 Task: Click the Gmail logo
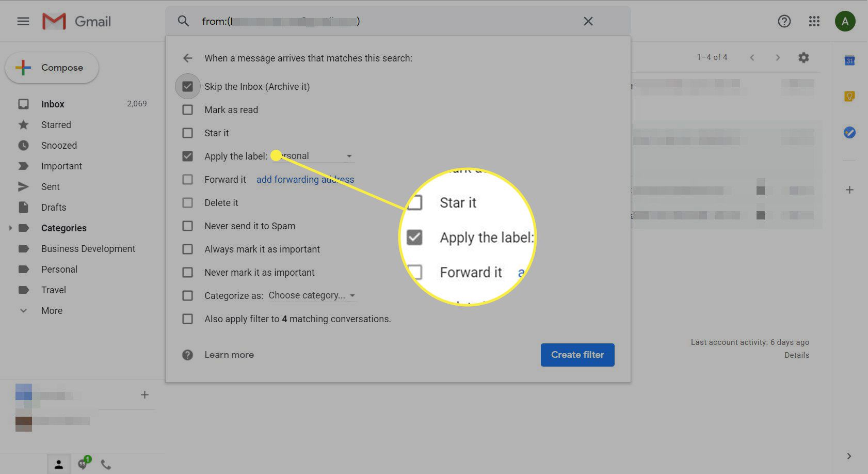pos(76,21)
